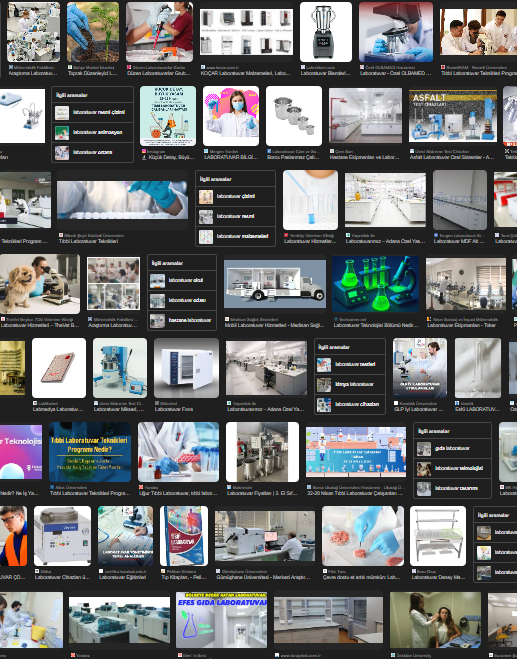The width and height of the screenshot is (517, 659).
Task: Open the woman examining a patient's ear image
Action: coord(435,620)
